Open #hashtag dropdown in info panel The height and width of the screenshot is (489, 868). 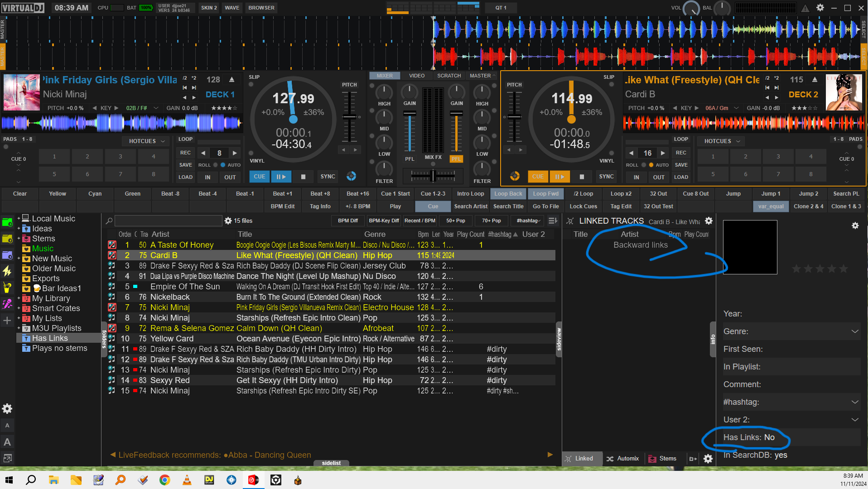coord(854,402)
